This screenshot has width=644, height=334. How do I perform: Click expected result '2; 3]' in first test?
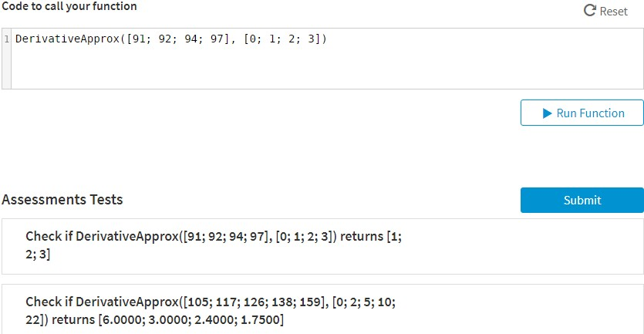39,254
